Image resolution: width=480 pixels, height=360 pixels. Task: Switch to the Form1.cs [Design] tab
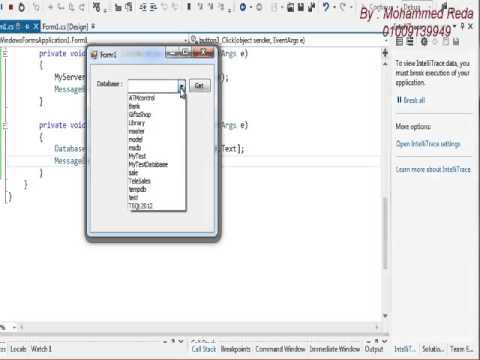[x=65, y=27]
